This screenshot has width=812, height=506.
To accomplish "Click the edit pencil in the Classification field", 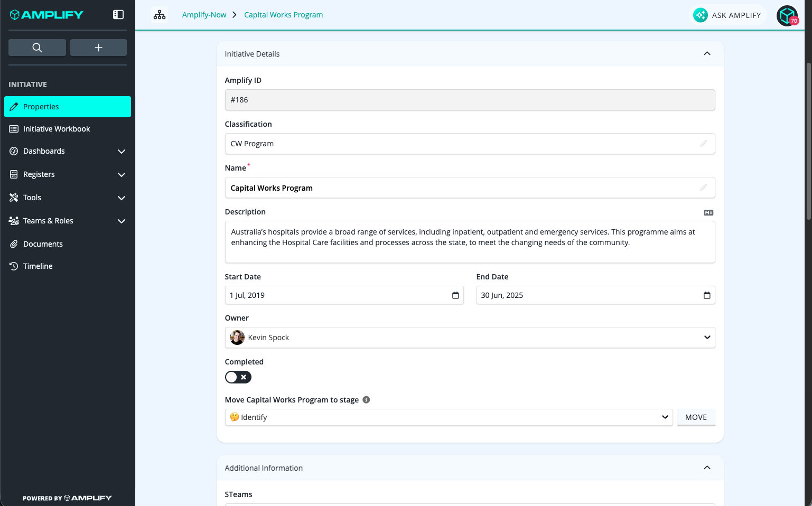I will 704,144.
